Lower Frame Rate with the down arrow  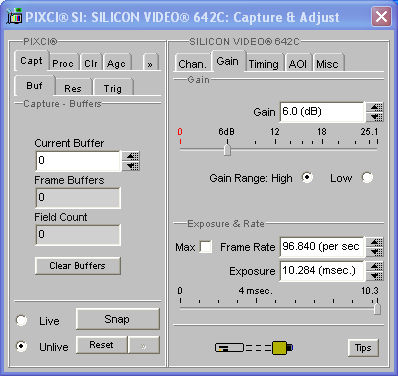pyautogui.click(x=375, y=252)
